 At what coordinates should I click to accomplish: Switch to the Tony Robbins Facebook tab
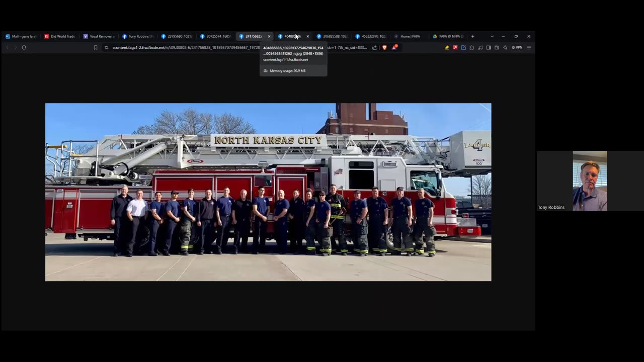138,36
